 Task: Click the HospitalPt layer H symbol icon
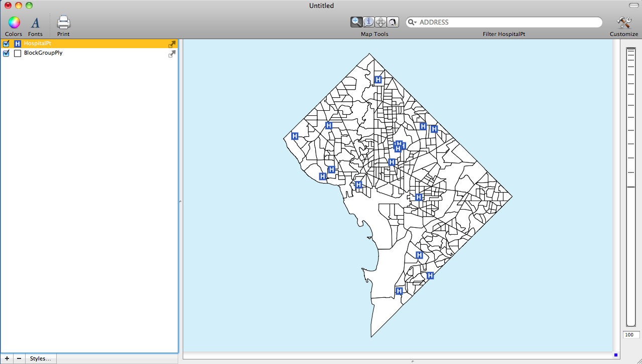pyautogui.click(x=18, y=44)
